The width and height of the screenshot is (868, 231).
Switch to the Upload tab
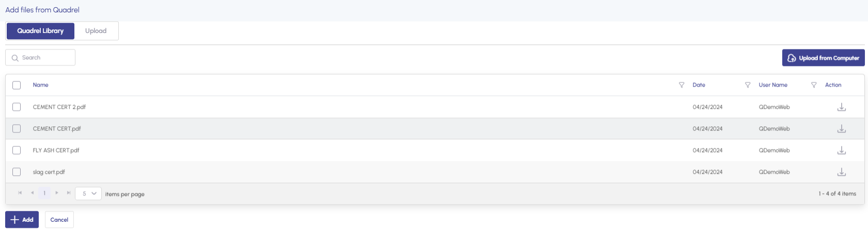click(96, 31)
